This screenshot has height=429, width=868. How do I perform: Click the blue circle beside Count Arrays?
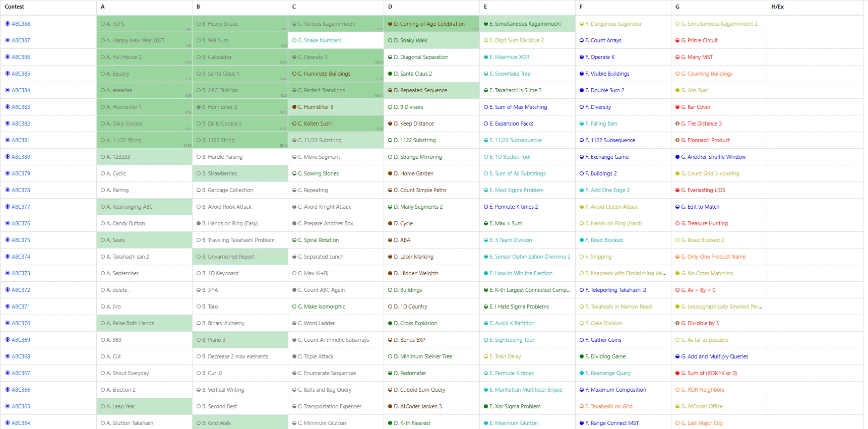click(582, 40)
